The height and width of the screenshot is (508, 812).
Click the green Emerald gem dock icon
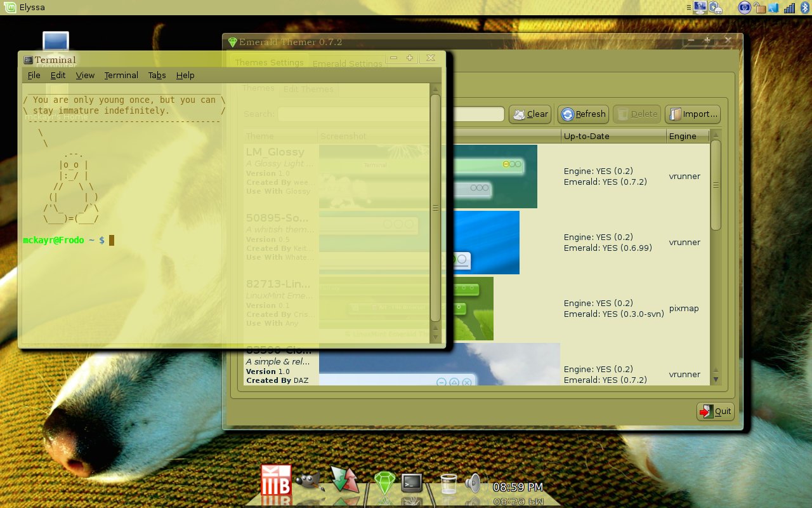(x=384, y=483)
